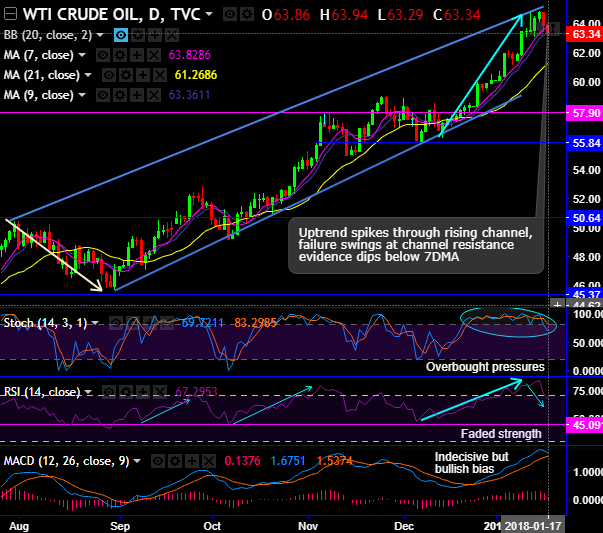Image resolution: width=603 pixels, height=533 pixels.
Task: Click the plus icon on the MACD row
Action: [x=192, y=461]
